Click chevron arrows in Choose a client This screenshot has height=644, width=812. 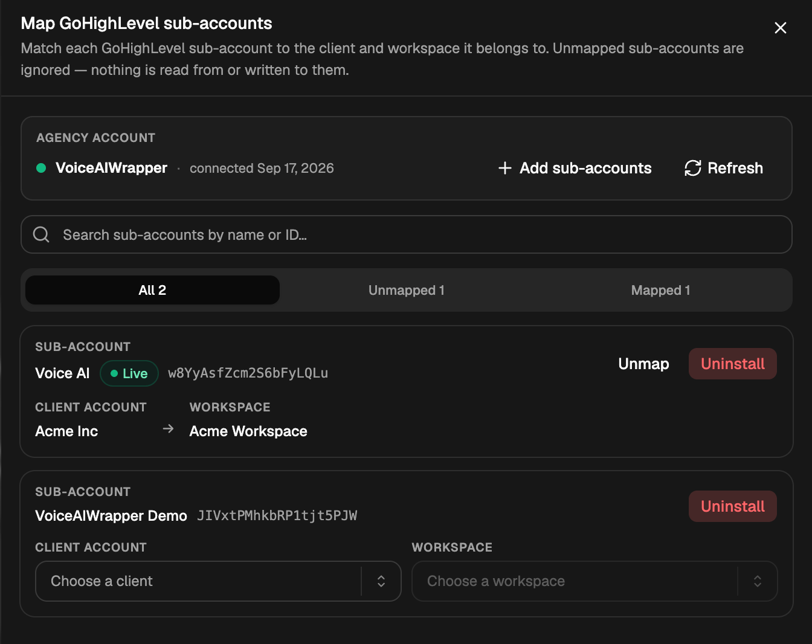[381, 581]
